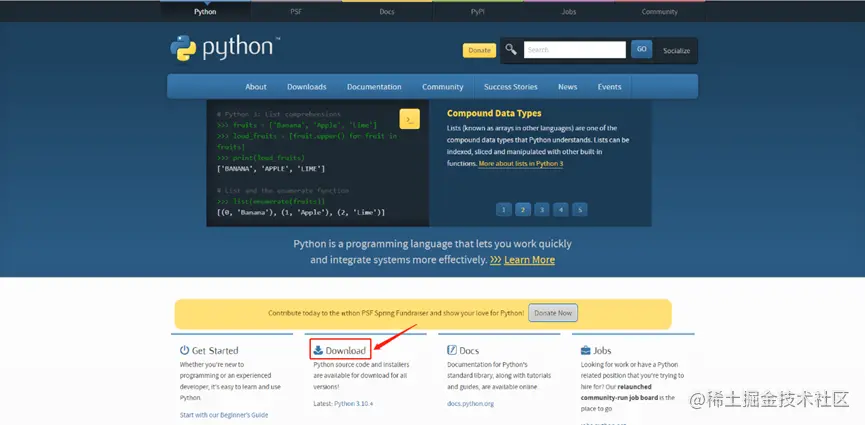Click the code output ['BANANA', 'APPLE', 'LIME']
The height and width of the screenshot is (425, 865).
pos(271,169)
